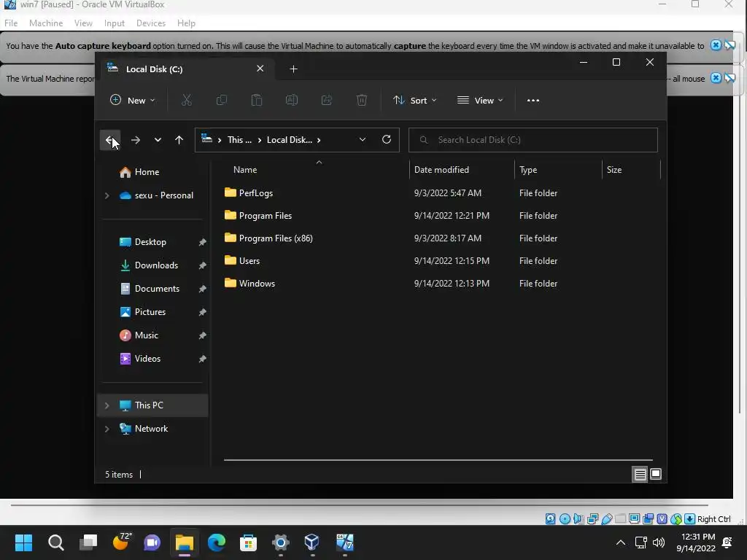Expand the address bar history dropdown
This screenshot has width=747, height=560.
[x=363, y=139]
